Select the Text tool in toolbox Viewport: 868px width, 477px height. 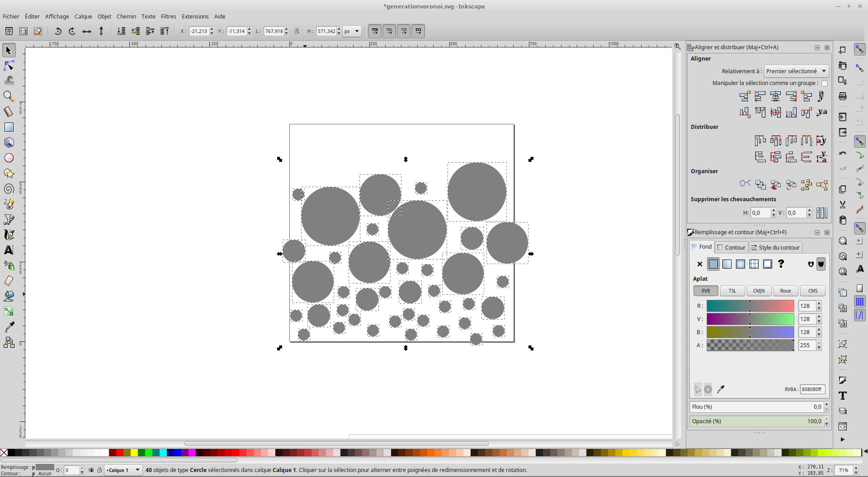(9, 250)
